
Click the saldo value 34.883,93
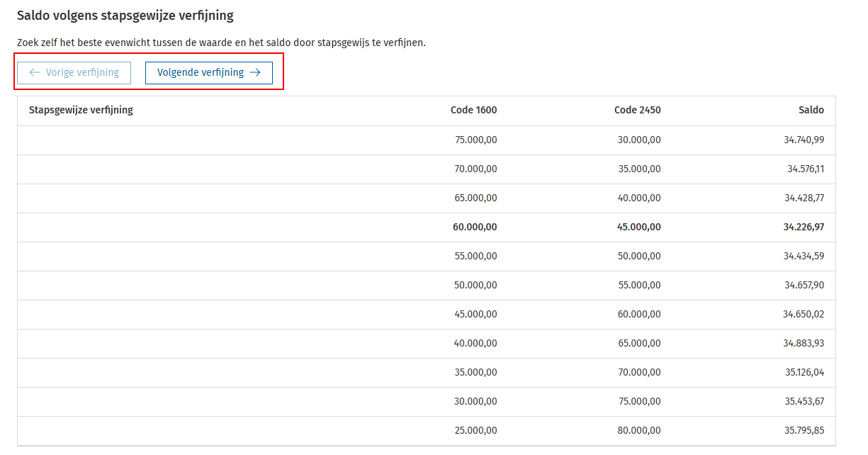(x=804, y=343)
